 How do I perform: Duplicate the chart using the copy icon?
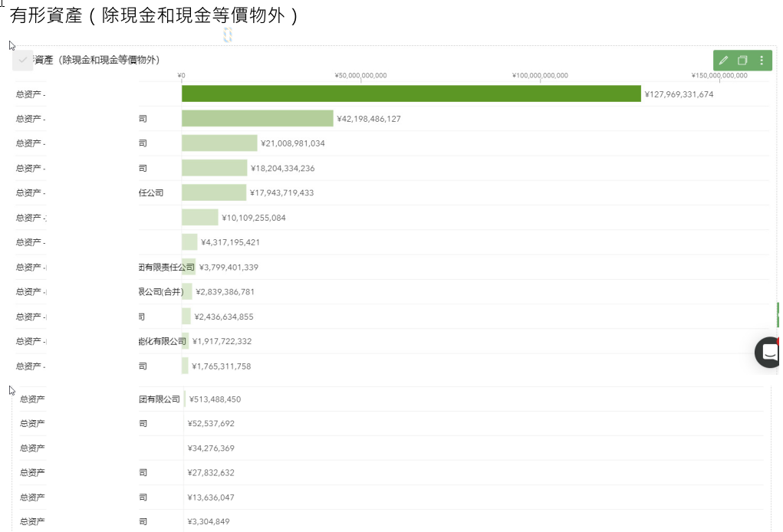742,61
